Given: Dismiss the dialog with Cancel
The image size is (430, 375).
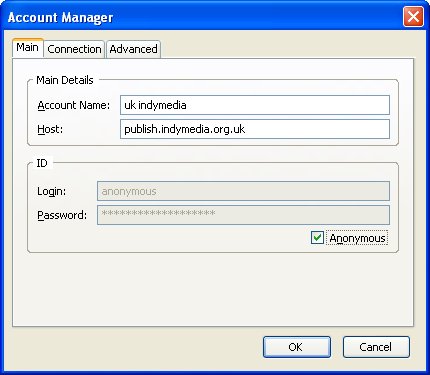Looking at the screenshot, I should click(376, 347).
